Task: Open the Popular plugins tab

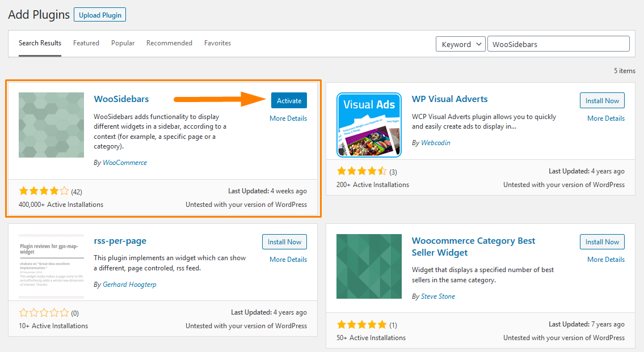Action: pos(123,43)
